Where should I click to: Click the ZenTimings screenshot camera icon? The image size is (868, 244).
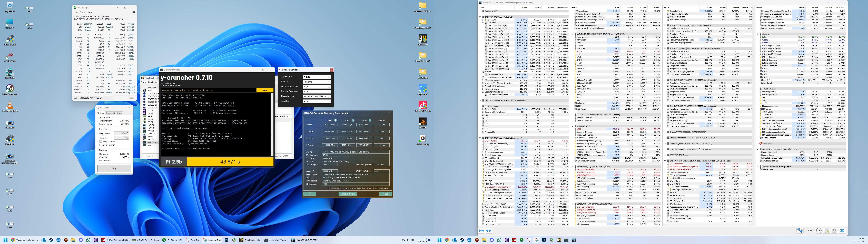[134, 13]
